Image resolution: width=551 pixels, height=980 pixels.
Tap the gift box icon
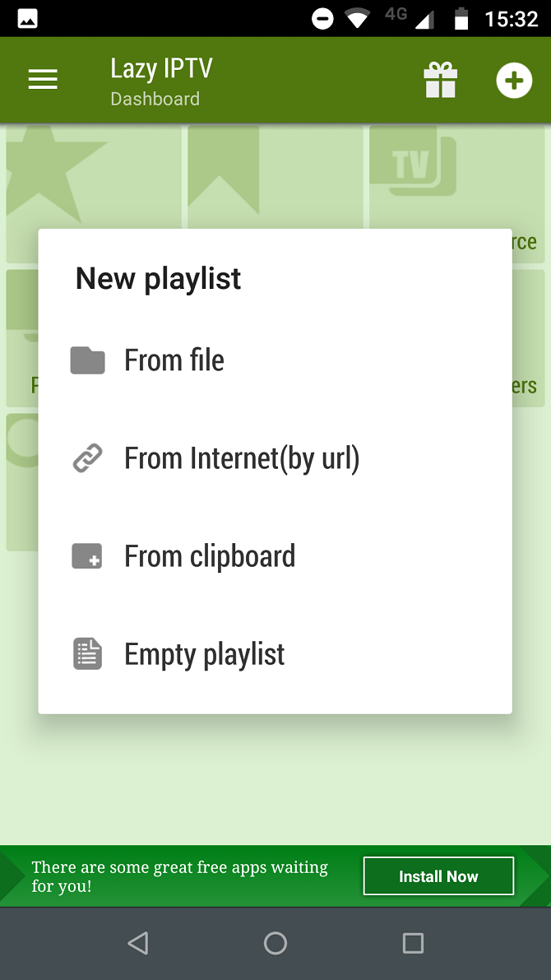click(440, 81)
